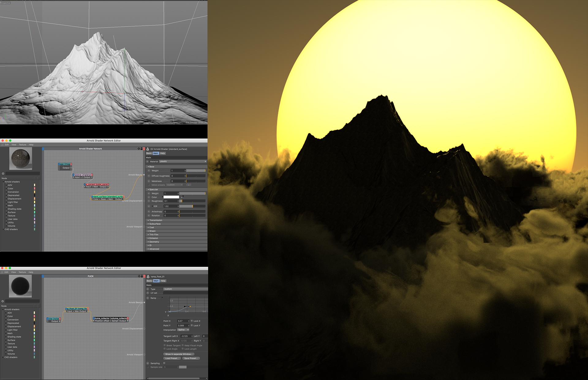Toggle animation dot for IOR
The width and height of the screenshot is (588, 380).
(x=149, y=206)
